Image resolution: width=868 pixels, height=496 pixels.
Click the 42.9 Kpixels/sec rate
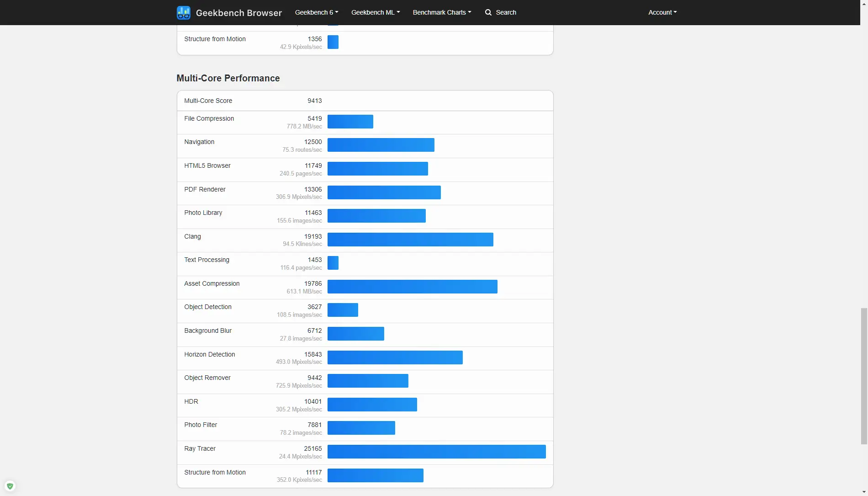click(301, 47)
